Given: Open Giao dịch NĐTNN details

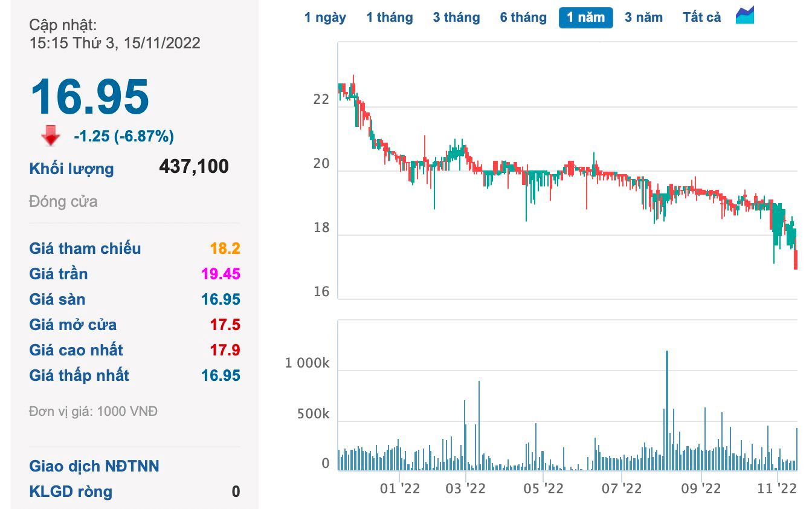Looking at the screenshot, I should coord(93,466).
